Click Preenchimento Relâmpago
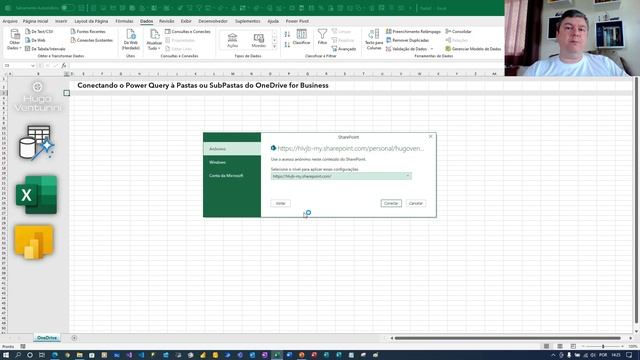This screenshot has width=640, height=360. pyautogui.click(x=413, y=31)
